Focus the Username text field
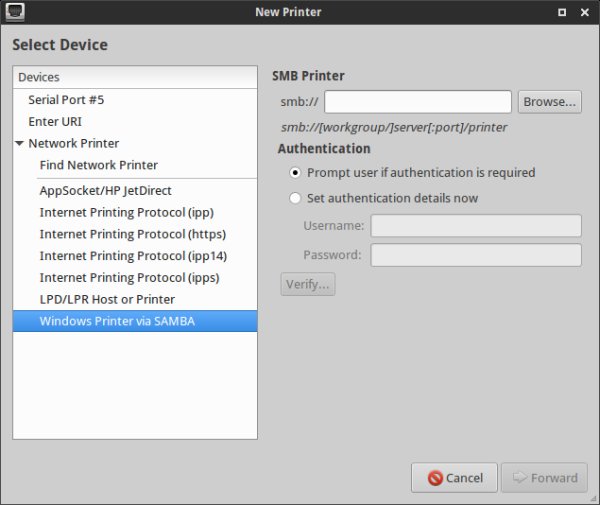Screen dimensions: 600x505 pos(475,225)
